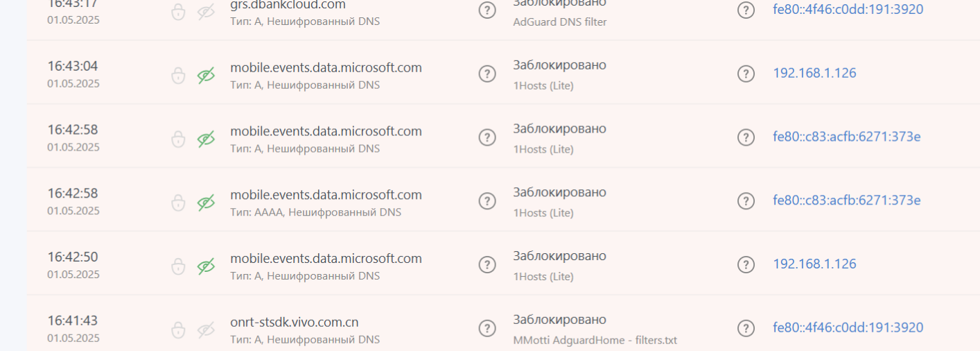Screen dimensions: 980x351
Task: Open fe80::c83:acfb:6271:373e link in AAAA row
Action: tap(846, 200)
